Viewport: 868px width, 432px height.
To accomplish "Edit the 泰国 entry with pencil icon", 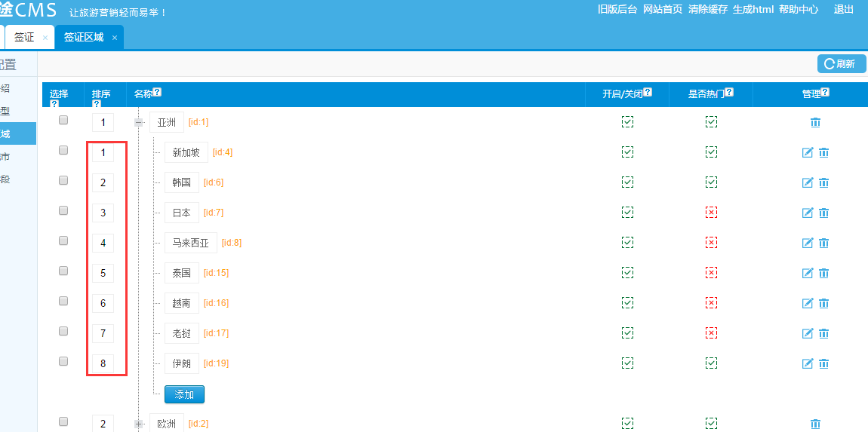I will [807, 273].
